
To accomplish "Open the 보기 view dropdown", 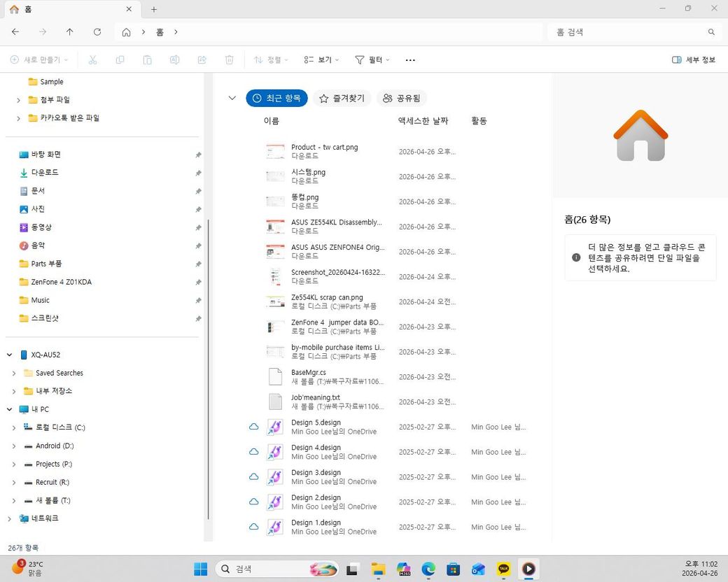I will click(321, 60).
